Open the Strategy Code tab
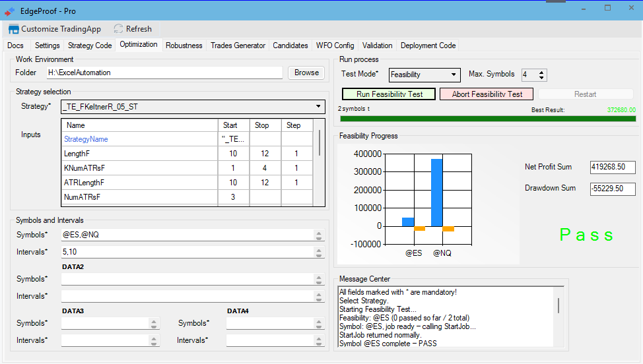This screenshot has height=364, width=643. 90,45
